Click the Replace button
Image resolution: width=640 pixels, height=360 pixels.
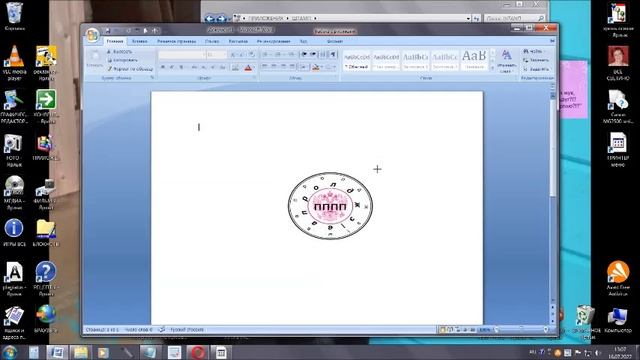(536, 60)
